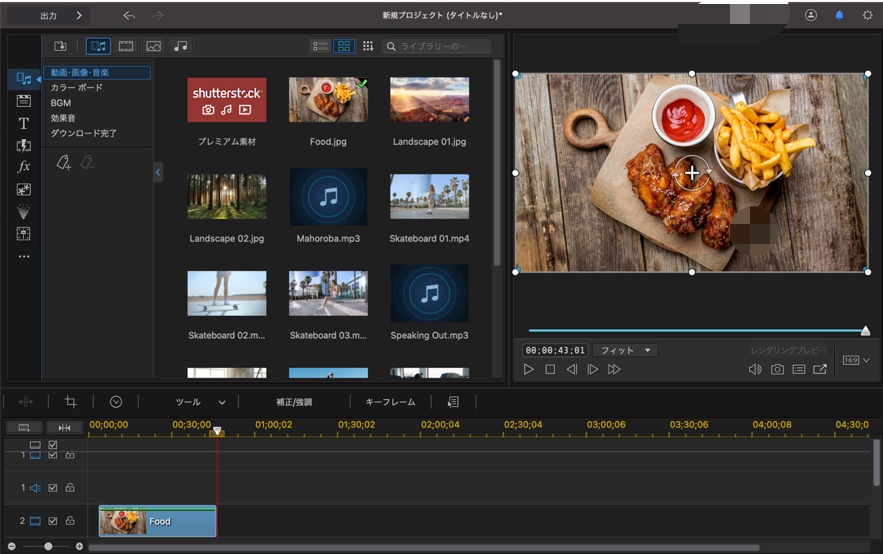The width and height of the screenshot is (883, 554).
Task: Click the 補正/強調 button
Action: coord(294,402)
